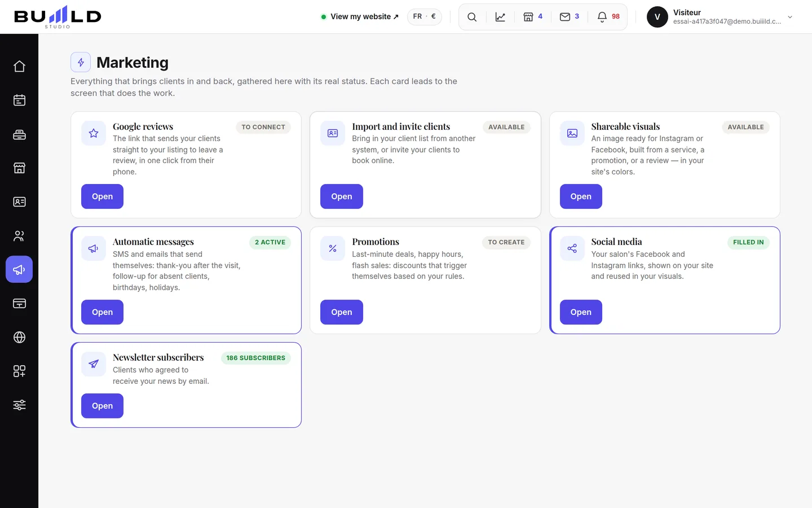Click the 2 ACTIVE status badge
Screen dimensions: 812x508
coord(270,242)
